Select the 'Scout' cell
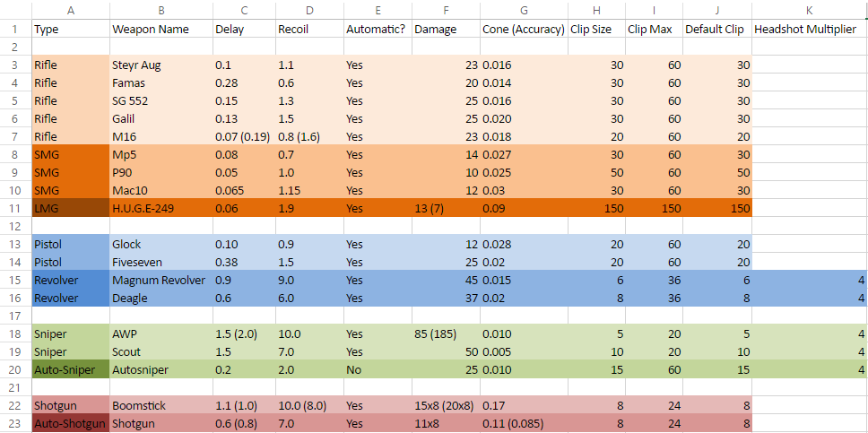 (x=161, y=352)
